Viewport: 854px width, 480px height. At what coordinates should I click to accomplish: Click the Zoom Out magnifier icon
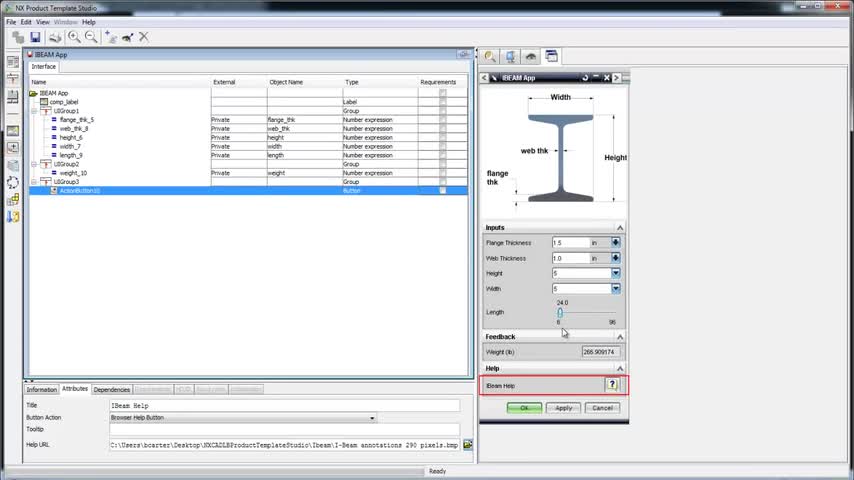click(x=92, y=37)
